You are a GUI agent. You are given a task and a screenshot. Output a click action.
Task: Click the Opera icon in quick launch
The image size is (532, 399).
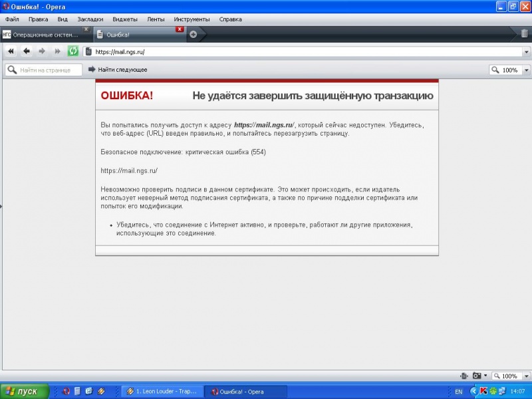pos(66,392)
